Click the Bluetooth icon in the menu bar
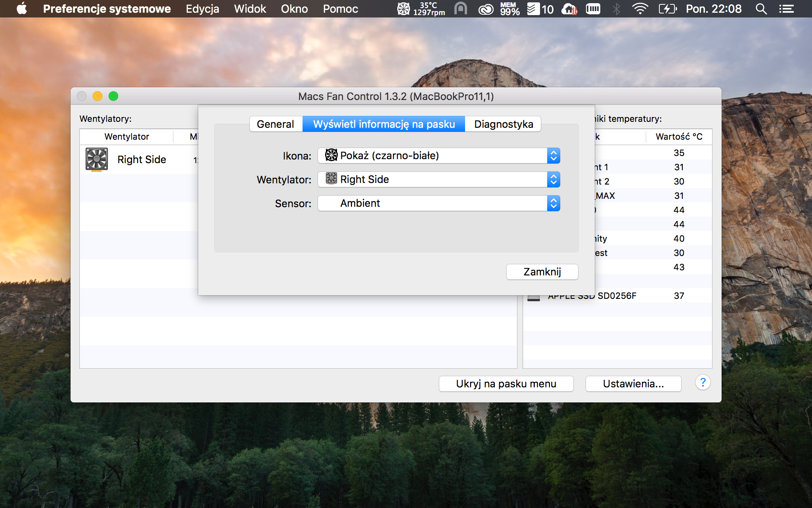The width and height of the screenshot is (812, 508). pyautogui.click(x=616, y=9)
